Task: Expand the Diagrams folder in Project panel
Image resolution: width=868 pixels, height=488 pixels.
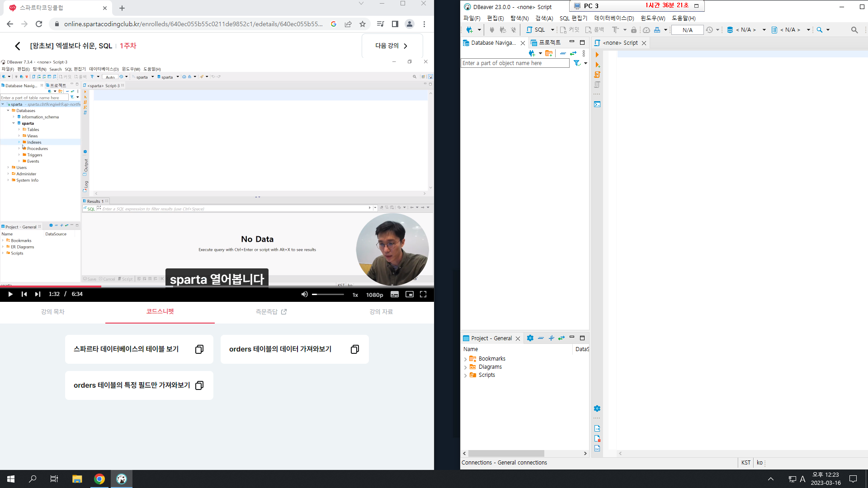Action: (x=465, y=367)
